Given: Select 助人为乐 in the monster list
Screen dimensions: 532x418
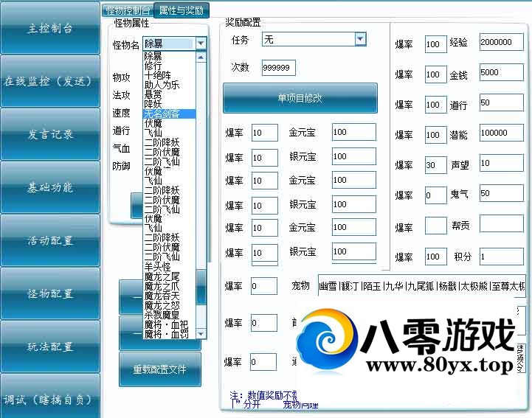Looking at the screenshot, I should [169, 85].
